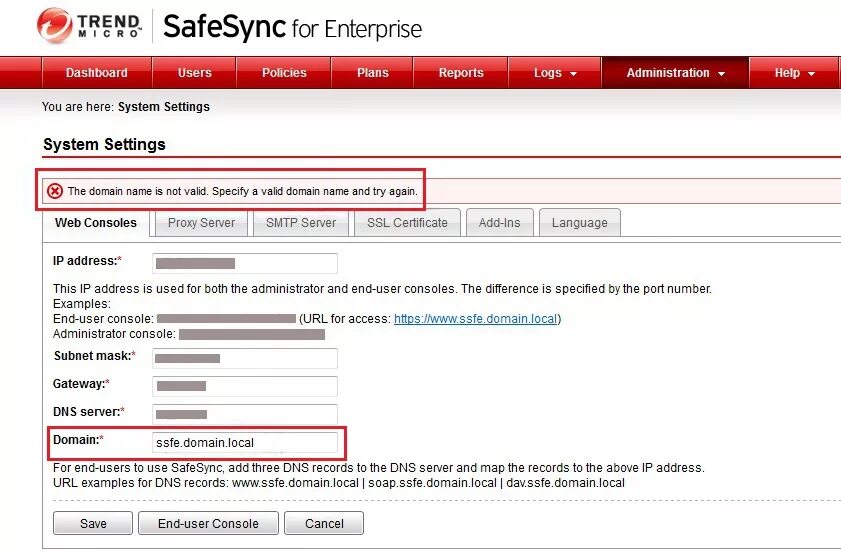The width and height of the screenshot is (841, 555).
Task: Expand the Administration dropdown menu
Action: pyautogui.click(x=675, y=72)
